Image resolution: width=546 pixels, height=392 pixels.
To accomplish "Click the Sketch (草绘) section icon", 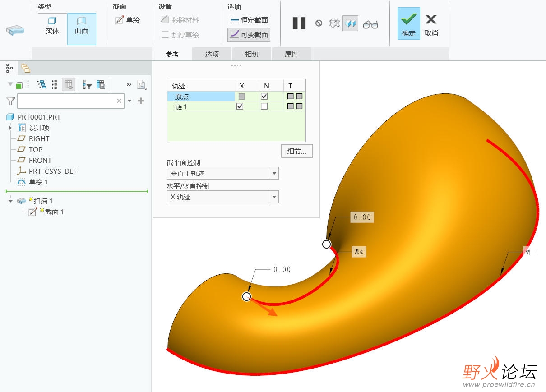I will (x=119, y=20).
